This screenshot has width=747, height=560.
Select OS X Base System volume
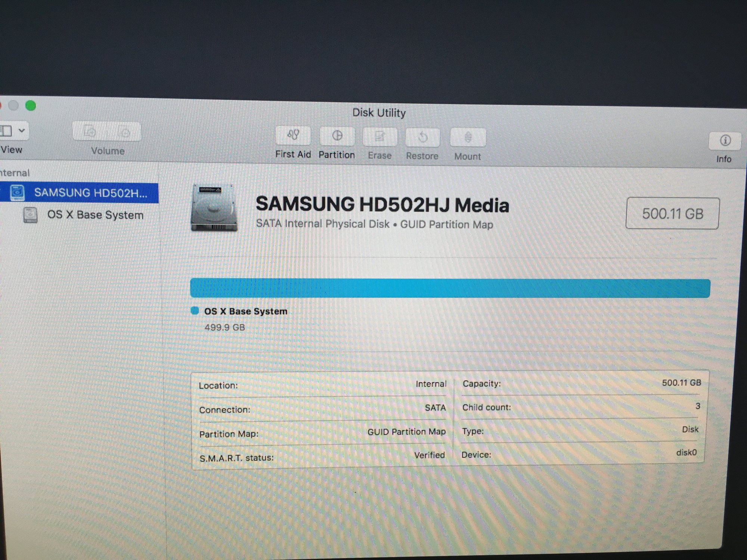(x=95, y=215)
